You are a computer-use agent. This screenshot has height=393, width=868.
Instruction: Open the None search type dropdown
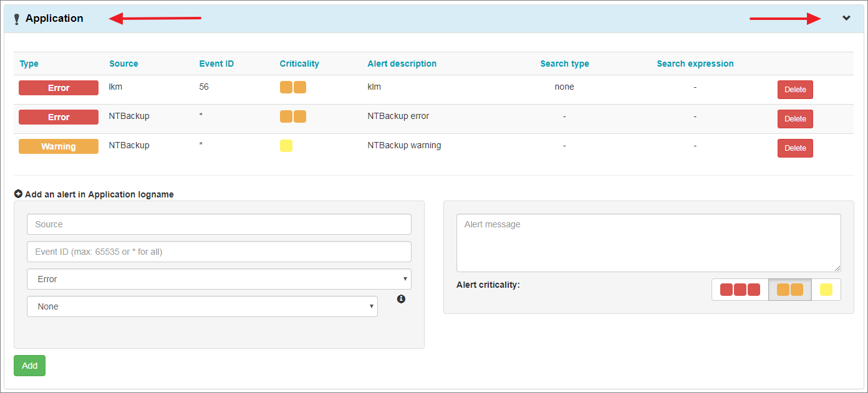pyautogui.click(x=202, y=306)
